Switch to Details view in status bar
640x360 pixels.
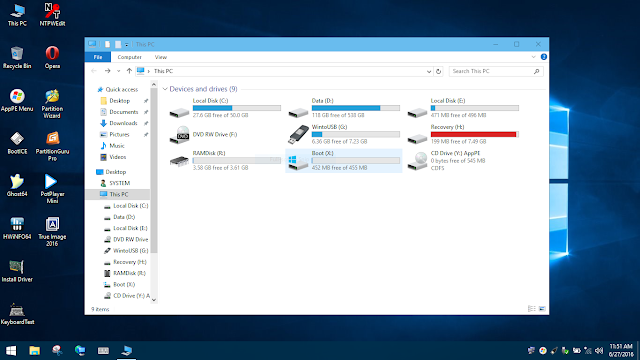tap(531, 309)
